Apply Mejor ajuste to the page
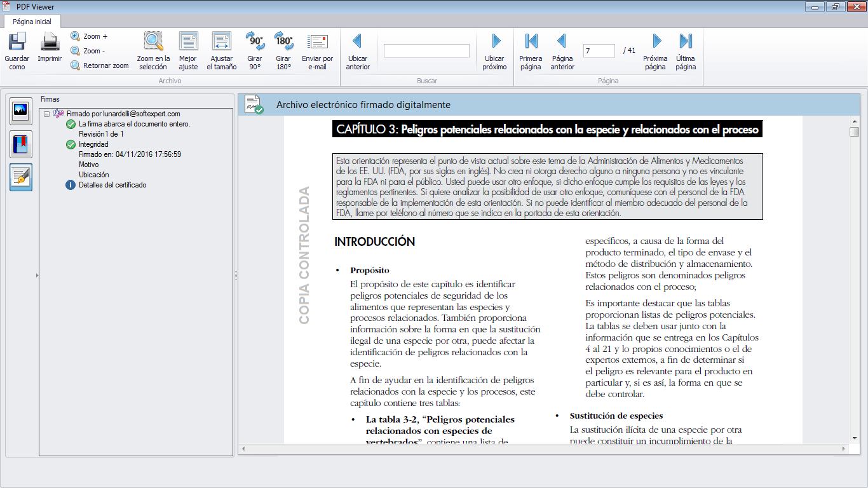 188,51
